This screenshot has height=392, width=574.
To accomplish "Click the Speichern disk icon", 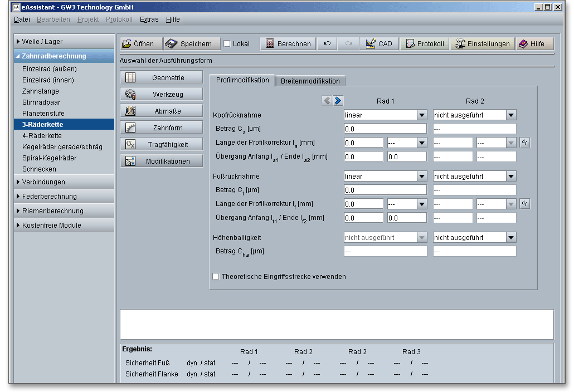I will 171,44.
